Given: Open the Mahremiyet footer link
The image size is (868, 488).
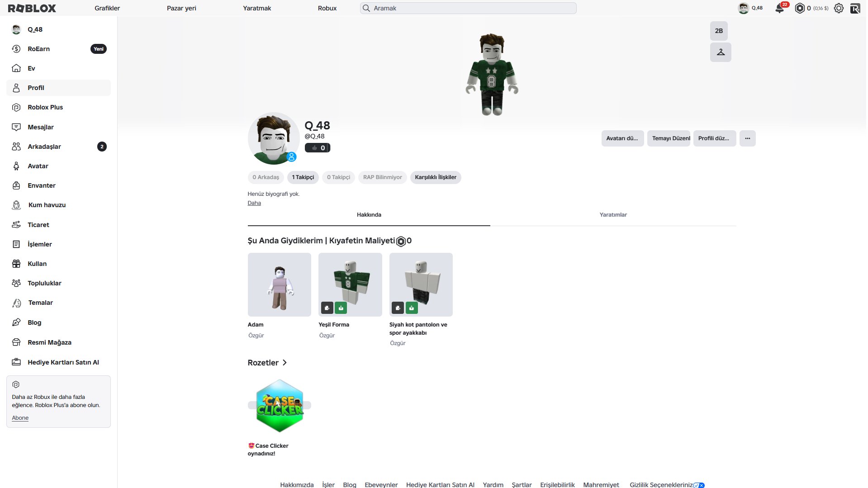Looking at the screenshot, I should (x=601, y=484).
